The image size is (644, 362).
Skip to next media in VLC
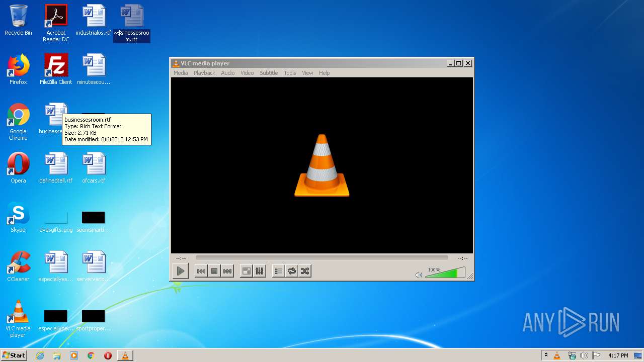[x=227, y=271]
